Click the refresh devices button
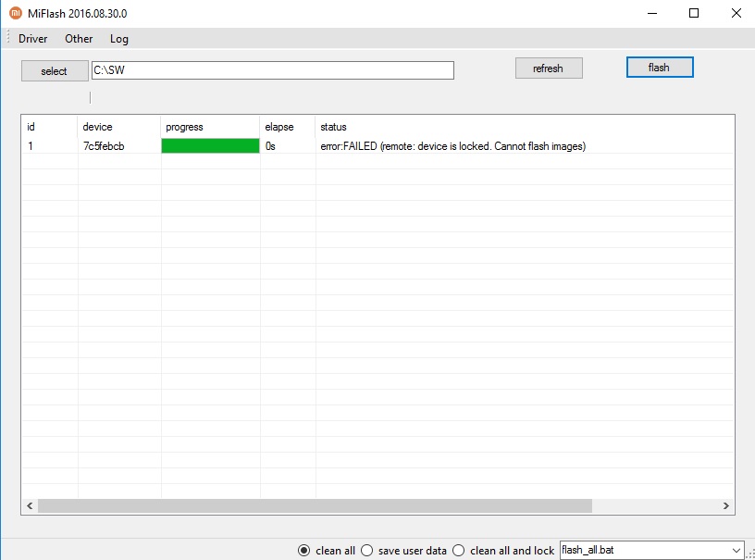Image resolution: width=755 pixels, height=560 pixels. pyautogui.click(x=549, y=68)
